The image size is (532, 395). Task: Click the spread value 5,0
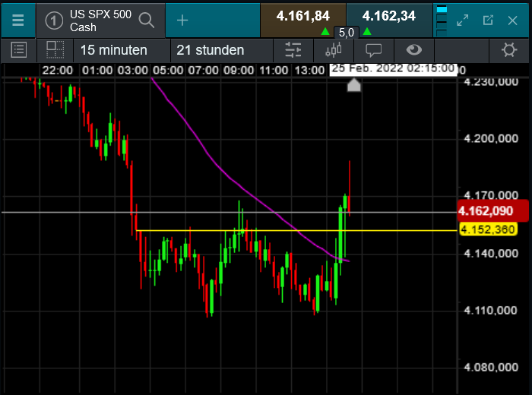tap(346, 33)
